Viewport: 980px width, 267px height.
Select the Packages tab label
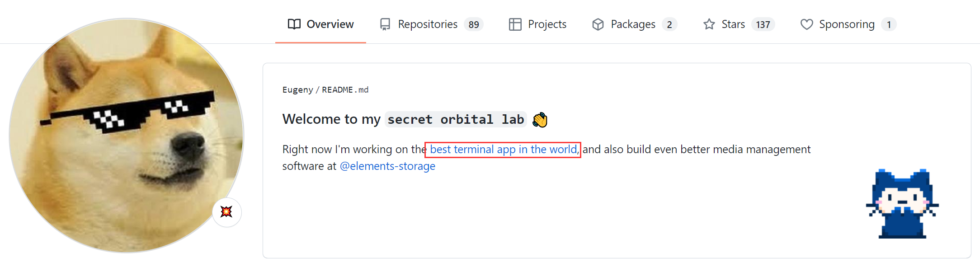tap(632, 24)
